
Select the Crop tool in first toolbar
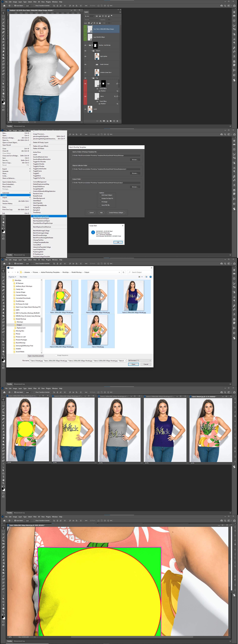tap(3, 26)
